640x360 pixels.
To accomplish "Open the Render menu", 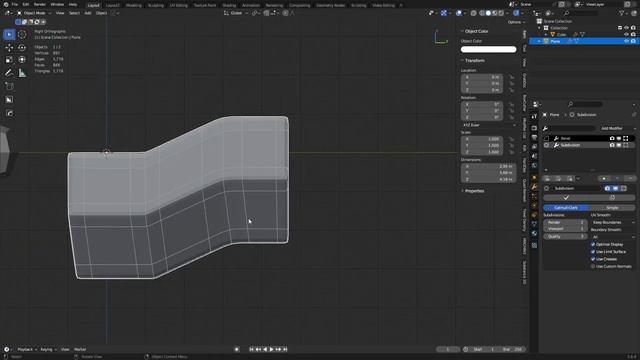I will [x=40, y=4].
